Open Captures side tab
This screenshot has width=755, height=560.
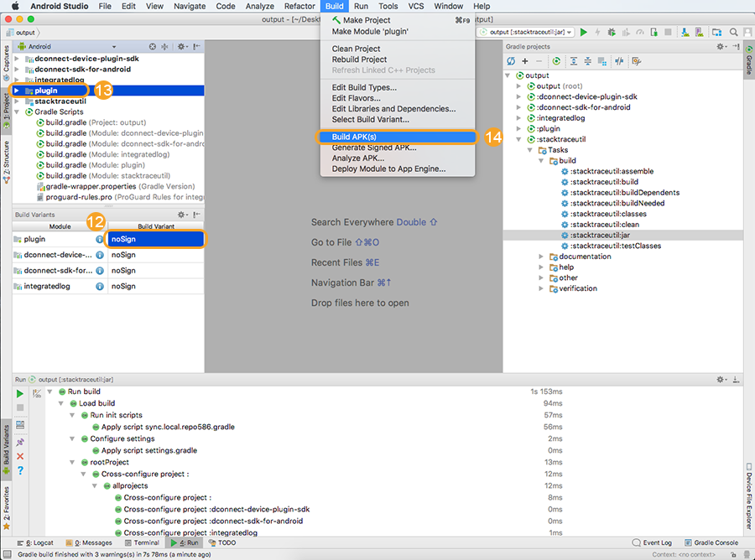tap(6, 63)
